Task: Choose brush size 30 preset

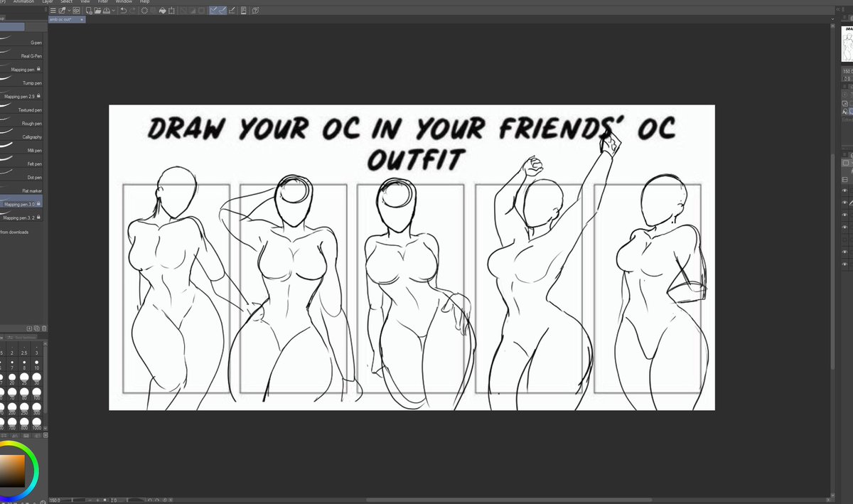Action: [36, 380]
